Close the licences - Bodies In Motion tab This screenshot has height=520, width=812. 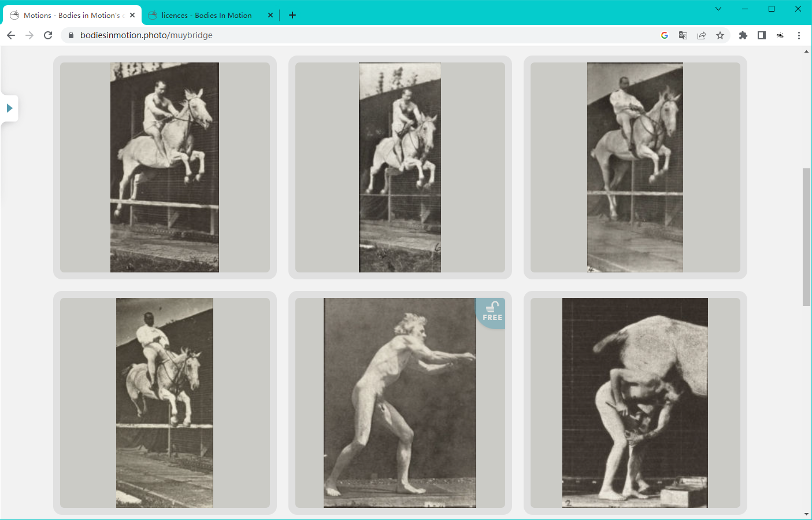[x=270, y=15]
